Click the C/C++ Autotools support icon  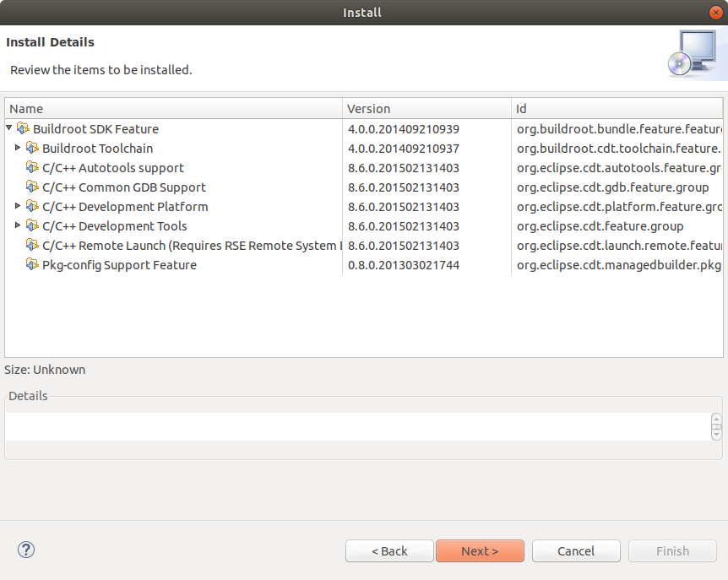click(32, 167)
